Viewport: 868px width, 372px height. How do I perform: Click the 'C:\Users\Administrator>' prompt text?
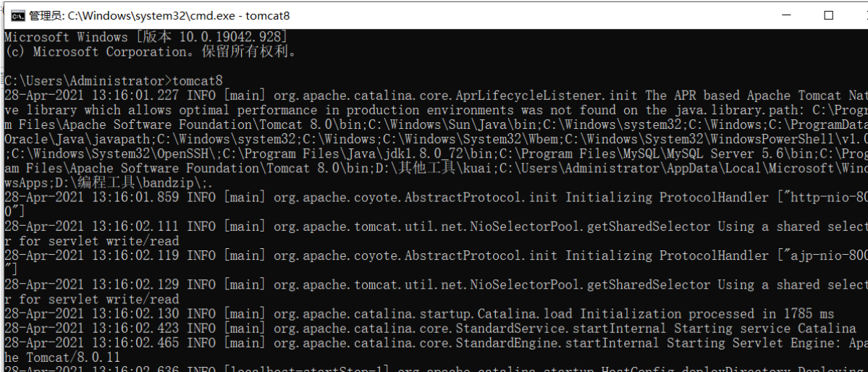coord(87,81)
